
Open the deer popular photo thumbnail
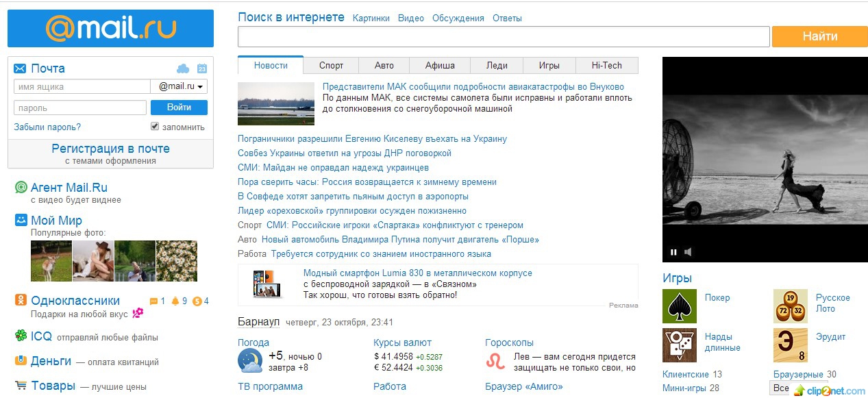click(51, 261)
